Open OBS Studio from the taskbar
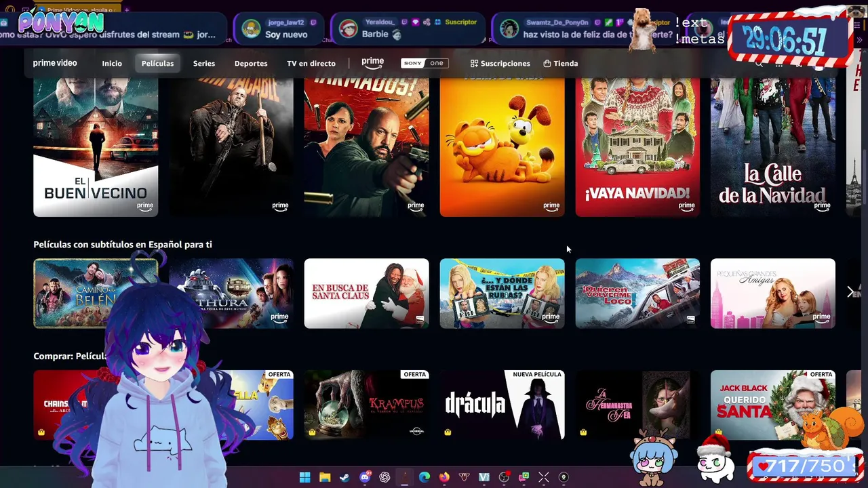The height and width of the screenshot is (488, 868). point(504,477)
